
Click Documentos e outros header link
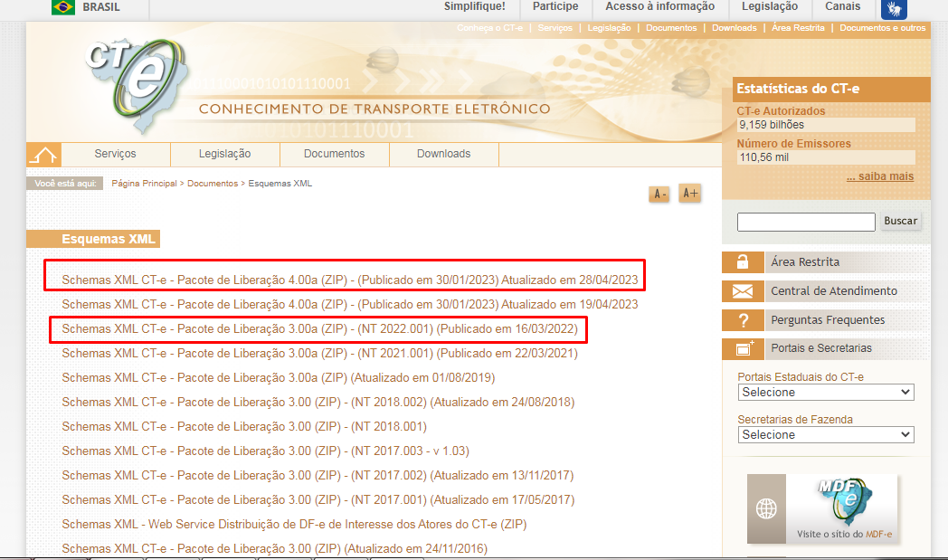(882, 28)
